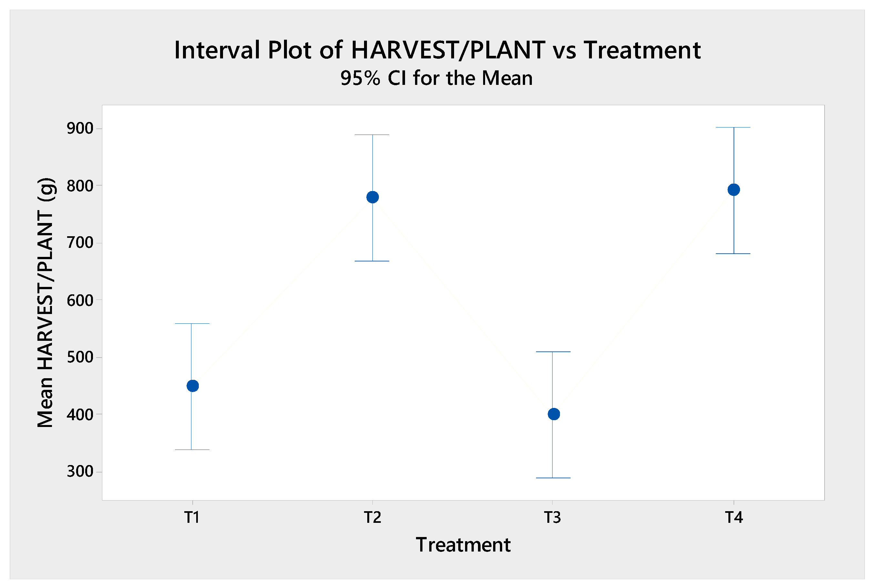Click the upper error bar cap of T1
This screenshot has height=588, width=873.
pos(192,323)
